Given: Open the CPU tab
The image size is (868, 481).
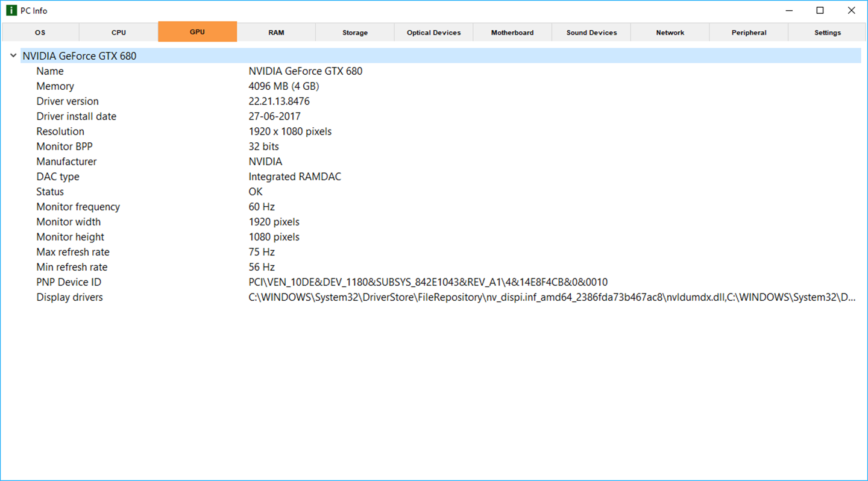Looking at the screenshot, I should point(119,32).
